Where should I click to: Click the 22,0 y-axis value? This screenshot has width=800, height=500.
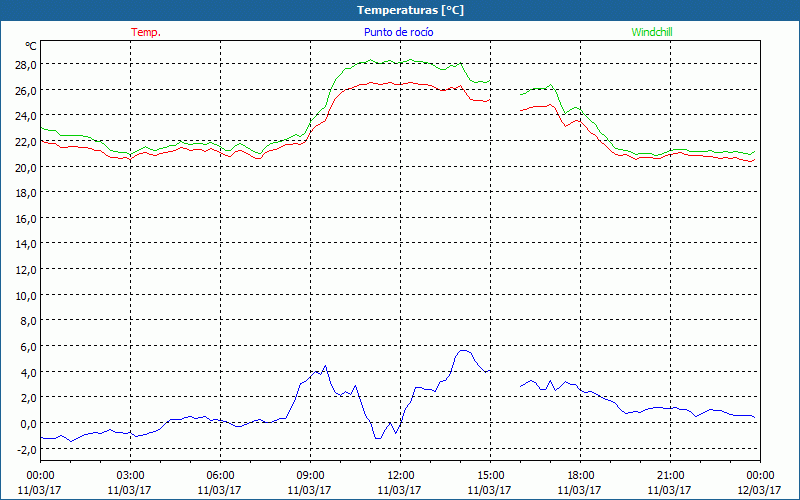27,141
